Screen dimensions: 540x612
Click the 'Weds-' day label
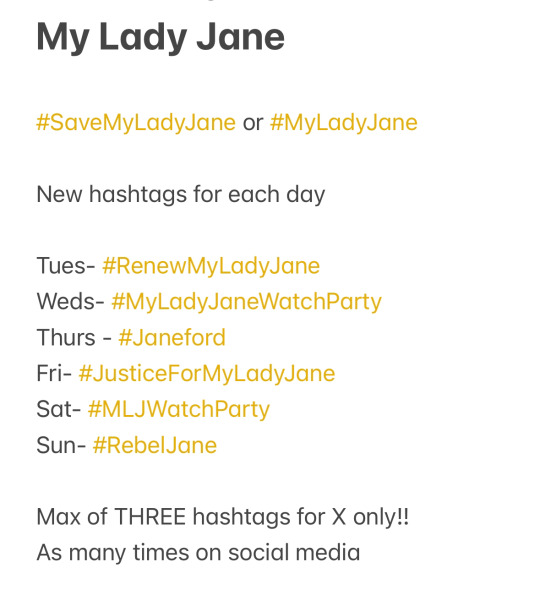coord(71,302)
